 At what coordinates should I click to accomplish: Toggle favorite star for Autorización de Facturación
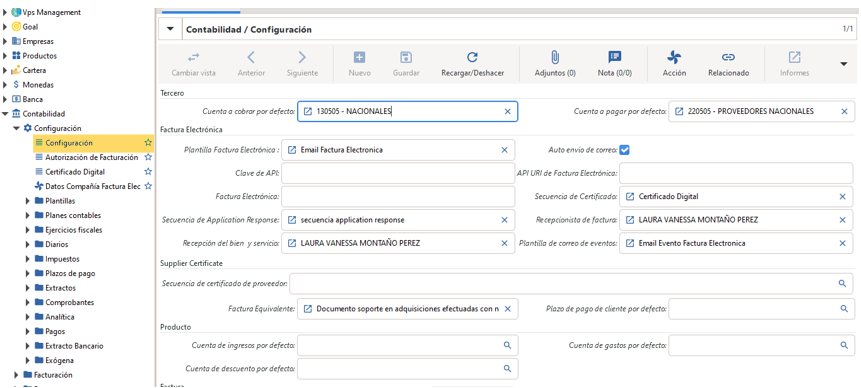[x=148, y=157]
